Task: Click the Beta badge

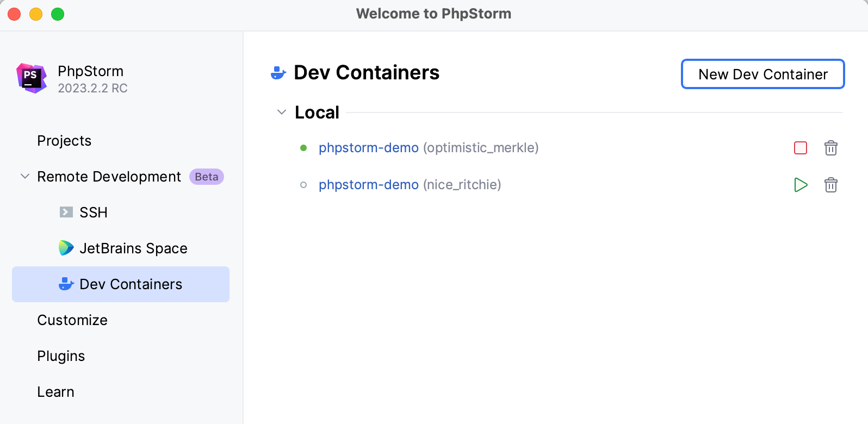Action: click(207, 177)
